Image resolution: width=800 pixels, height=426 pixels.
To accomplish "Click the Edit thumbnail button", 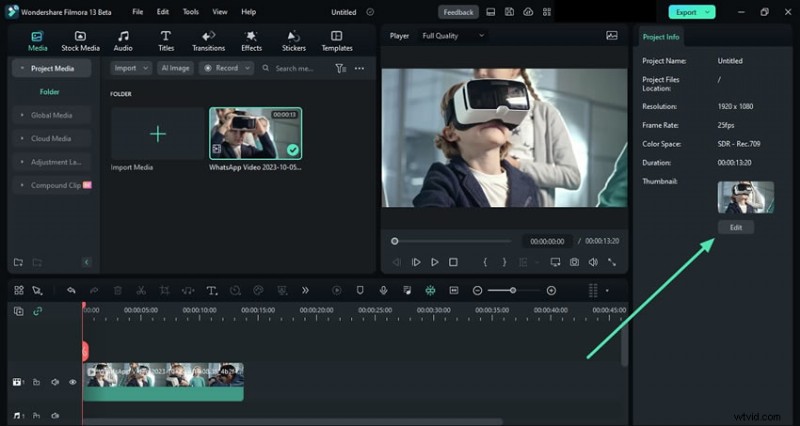I will point(735,227).
